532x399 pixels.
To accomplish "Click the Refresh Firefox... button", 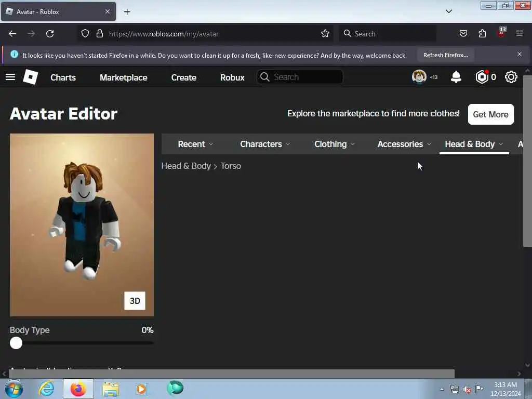I will click(x=445, y=55).
